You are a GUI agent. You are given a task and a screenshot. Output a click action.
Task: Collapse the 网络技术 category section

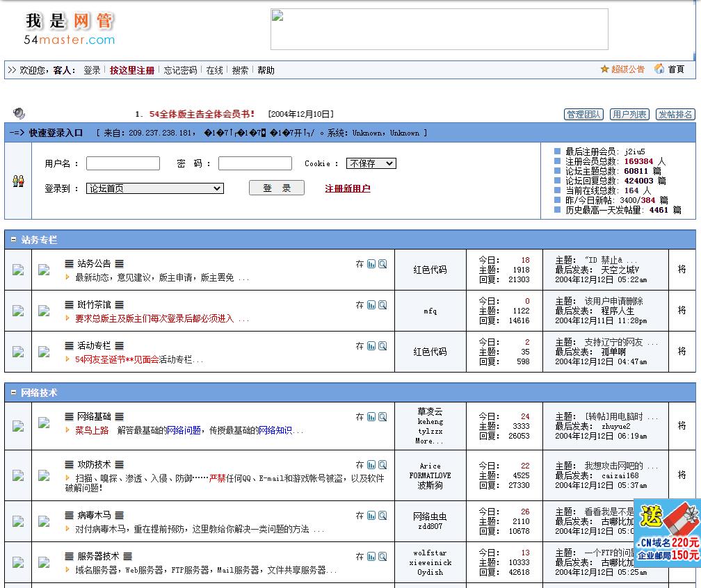coord(13,393)
